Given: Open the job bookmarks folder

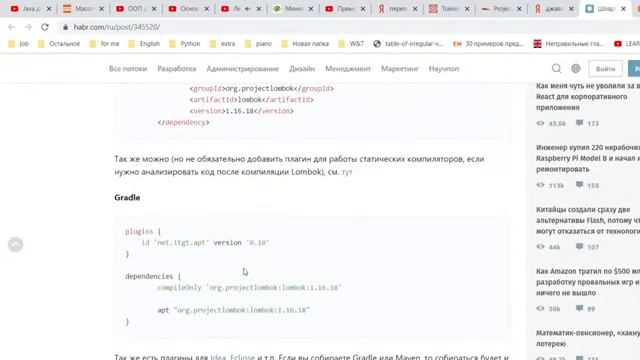Looking at the screenshot, I should (x=19, y=44).
